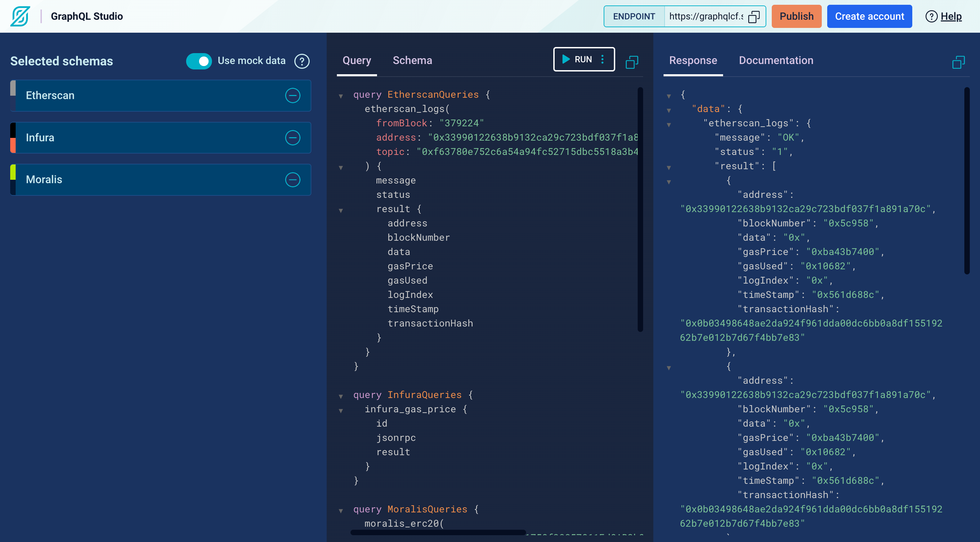Click the Infura minus collapse icon
Viewport: 980px width, 542px height.
[x=293, y=138]
